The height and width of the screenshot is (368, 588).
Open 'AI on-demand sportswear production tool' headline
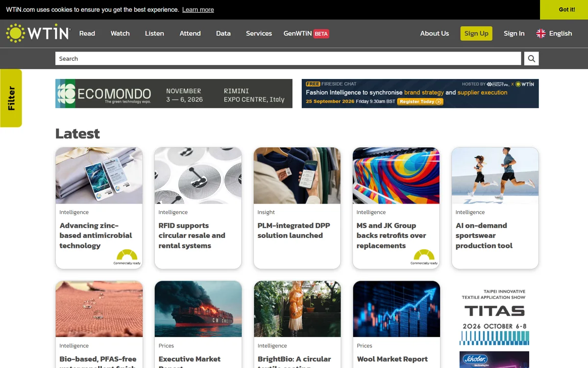tap(484, 236)
